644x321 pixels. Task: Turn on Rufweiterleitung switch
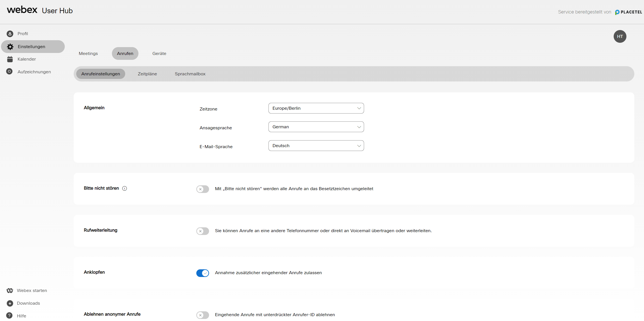[x=202, y=231]
